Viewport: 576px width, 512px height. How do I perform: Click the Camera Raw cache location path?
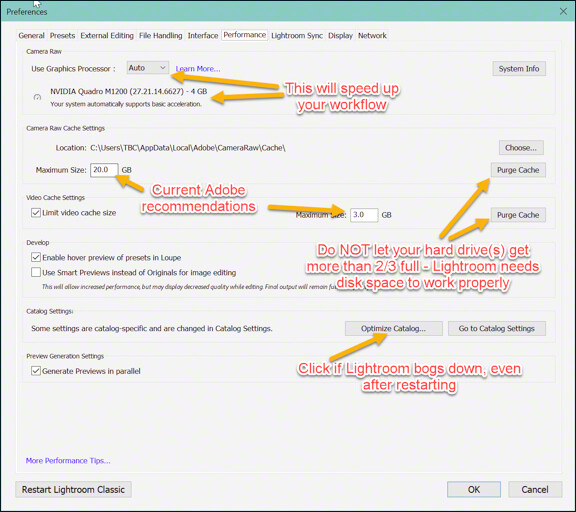188,148
